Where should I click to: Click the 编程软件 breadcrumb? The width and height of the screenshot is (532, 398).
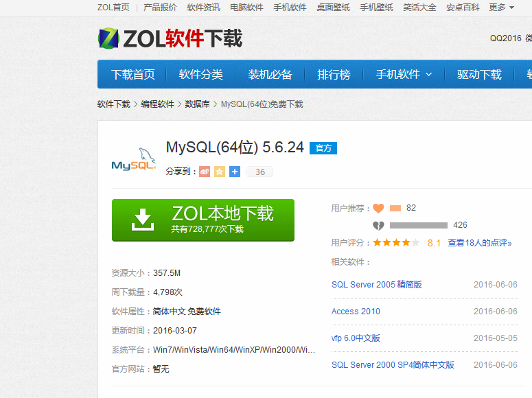(157, 104)
